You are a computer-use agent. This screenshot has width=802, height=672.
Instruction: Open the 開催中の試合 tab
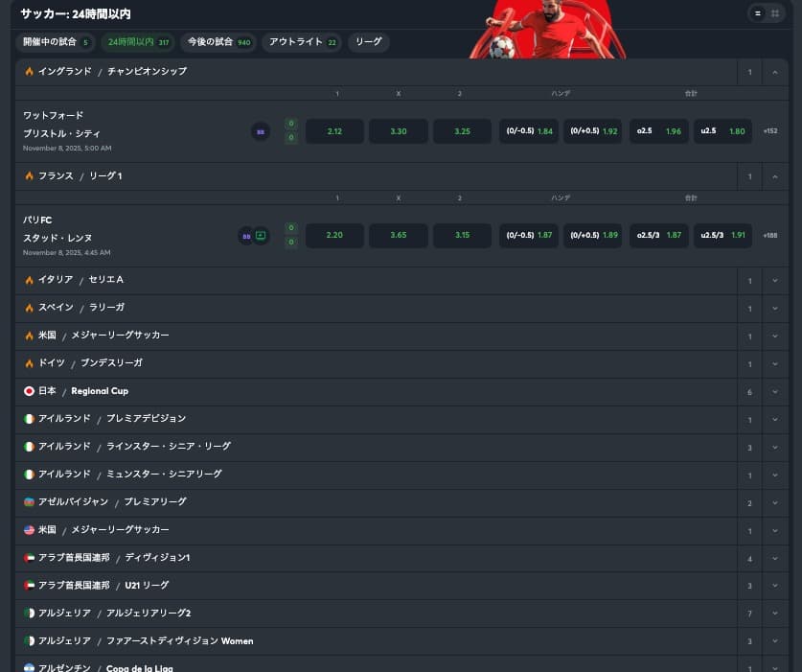(x=56, y=42)
